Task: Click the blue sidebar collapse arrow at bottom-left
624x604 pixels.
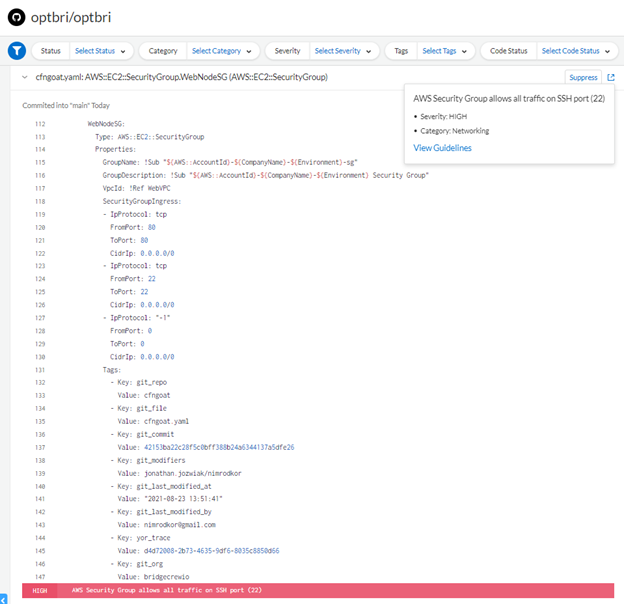Action: (3, 597)
